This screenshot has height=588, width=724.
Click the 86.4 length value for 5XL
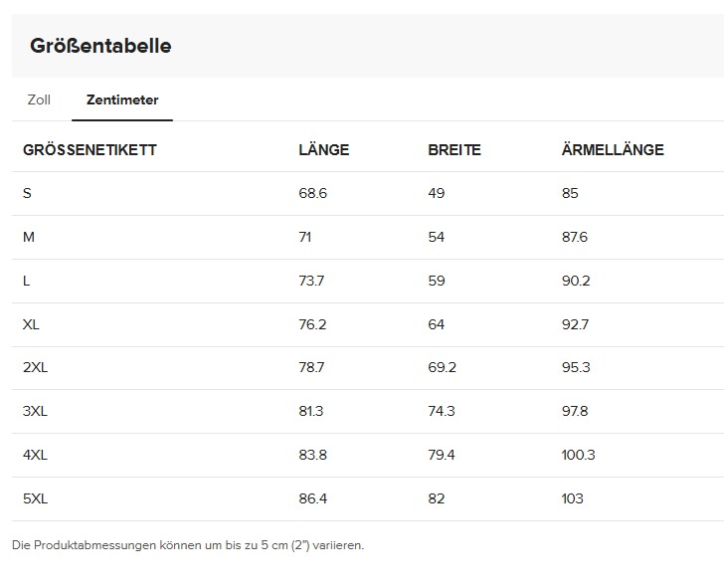(312, 498)
